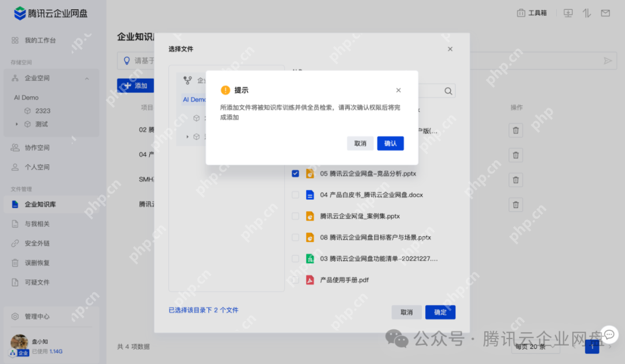Click PDF icon of 产品使用手册 file
Screen dimensions: 625x364
(310, 280)
